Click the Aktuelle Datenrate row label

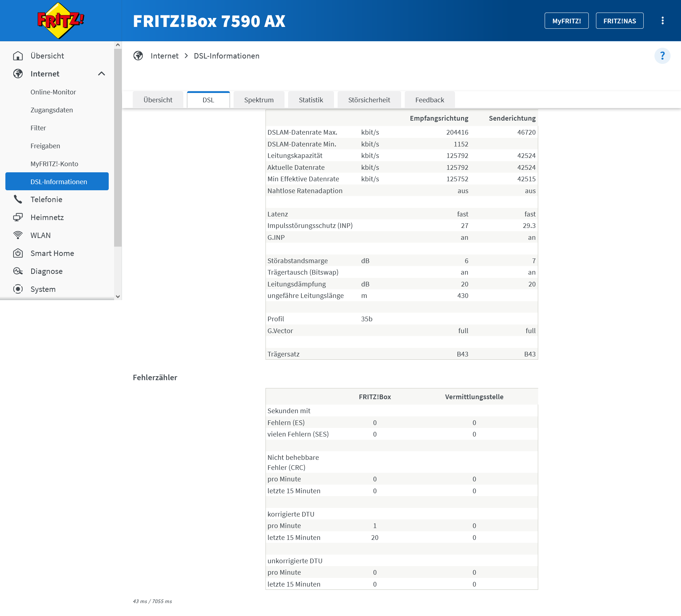(296, 167)
